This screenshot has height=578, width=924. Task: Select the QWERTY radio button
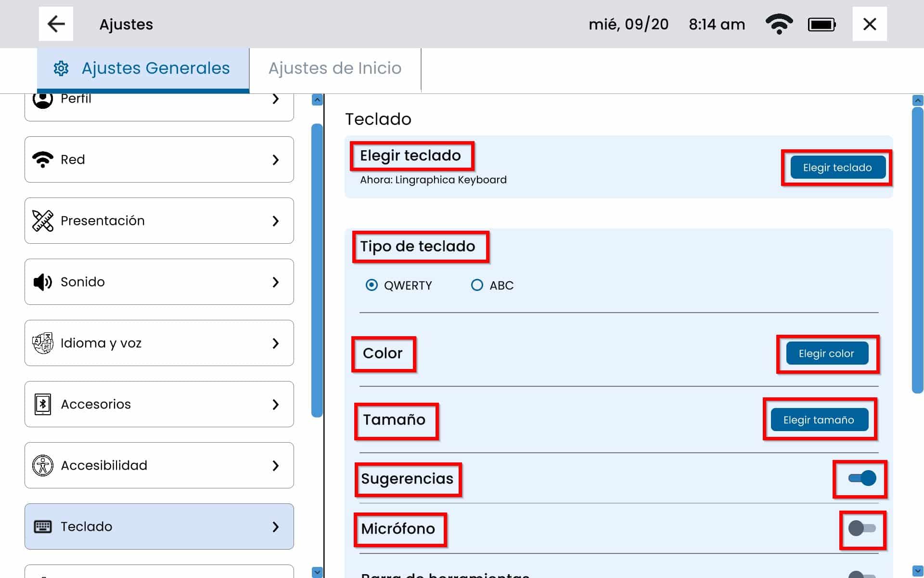(x=372, y=285)
